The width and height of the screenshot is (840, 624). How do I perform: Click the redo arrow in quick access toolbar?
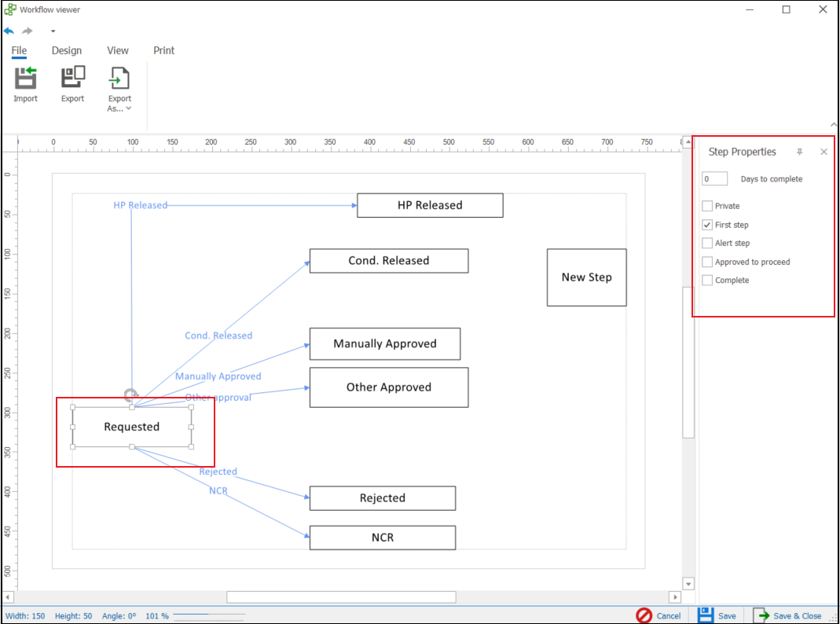pos(28,31)
